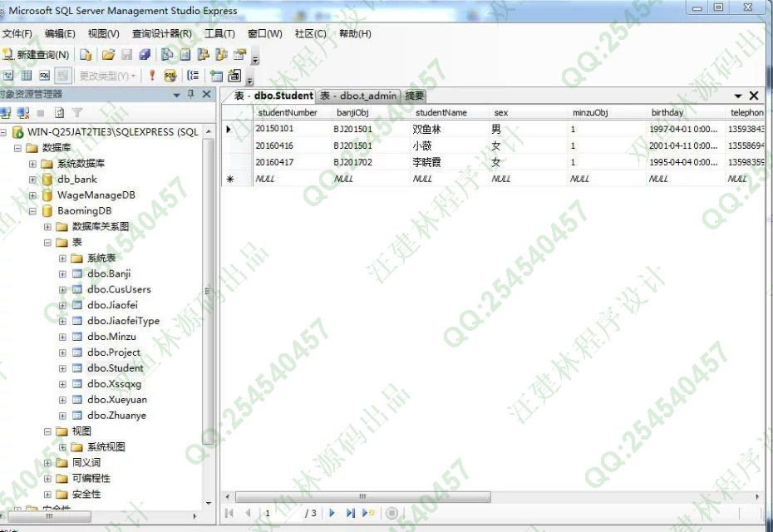Click the new database engine query icon
This screenshot has width=773, height=532.
(86, 55)
